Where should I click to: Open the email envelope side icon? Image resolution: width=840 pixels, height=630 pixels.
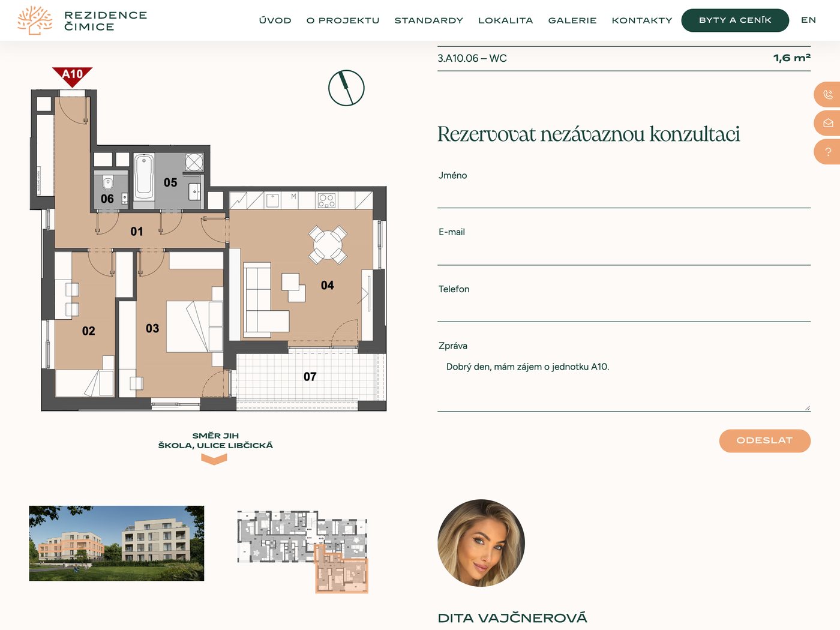click(827, 123)
